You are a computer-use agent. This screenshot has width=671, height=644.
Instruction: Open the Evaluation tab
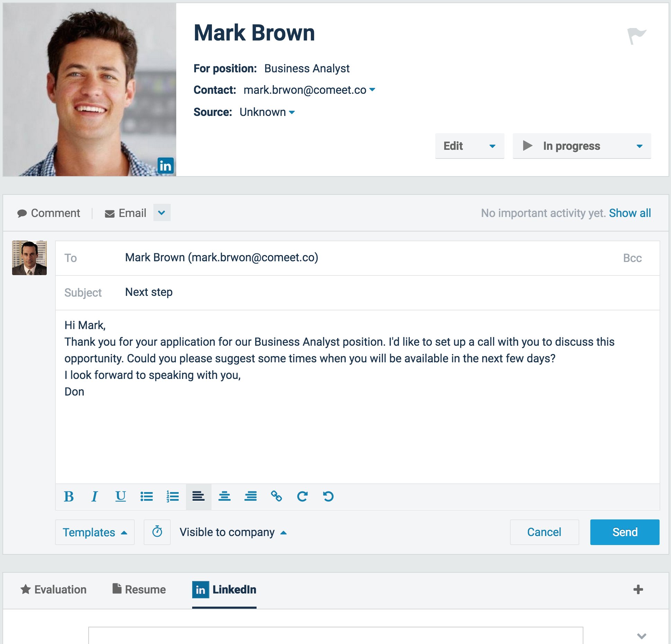click(x=54, y=589)
